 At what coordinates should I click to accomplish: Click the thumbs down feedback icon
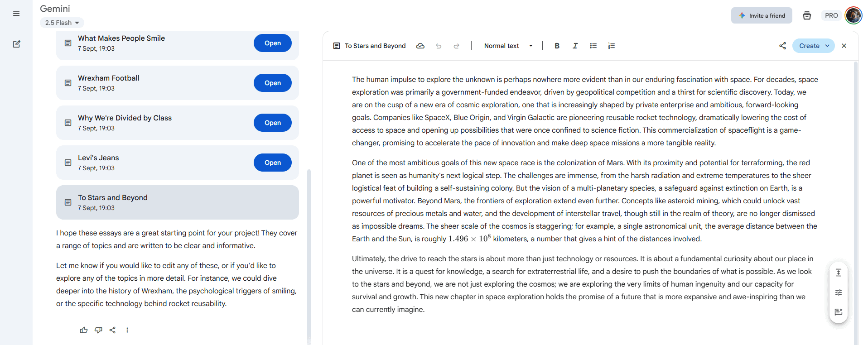[98, 330]
